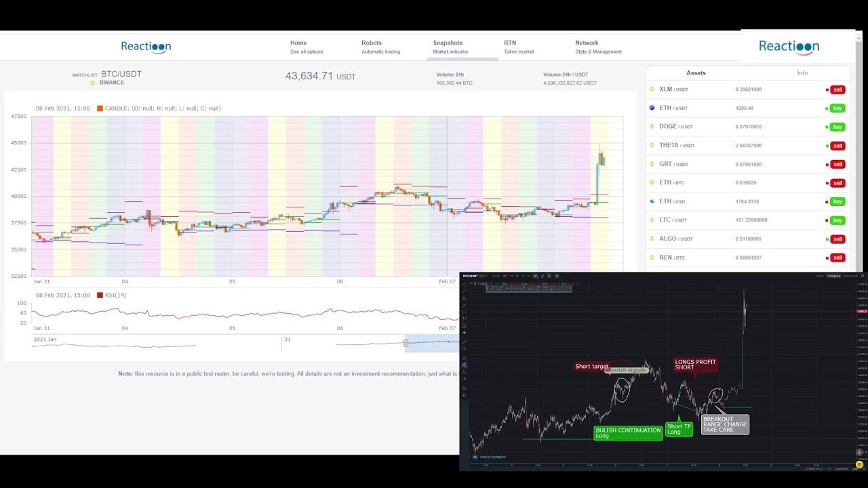
Task: Click the sell button for ETH/BTC
Action: click(x=837, y=183)
